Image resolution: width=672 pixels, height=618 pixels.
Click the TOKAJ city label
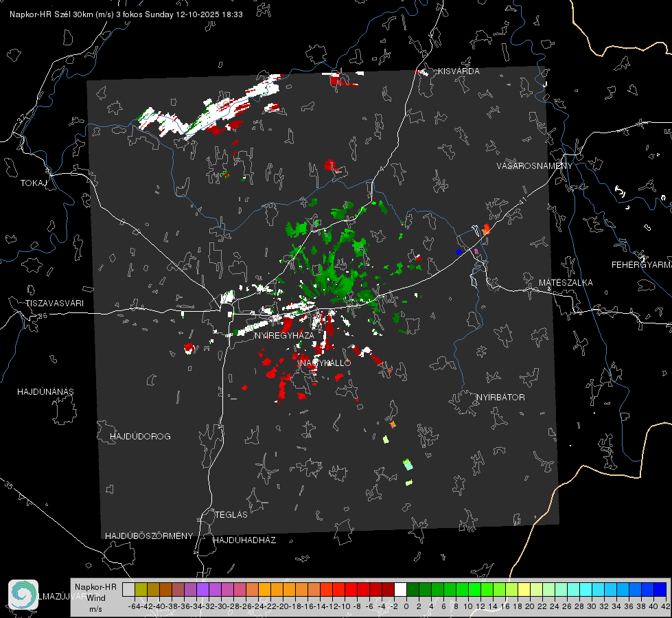34,183
